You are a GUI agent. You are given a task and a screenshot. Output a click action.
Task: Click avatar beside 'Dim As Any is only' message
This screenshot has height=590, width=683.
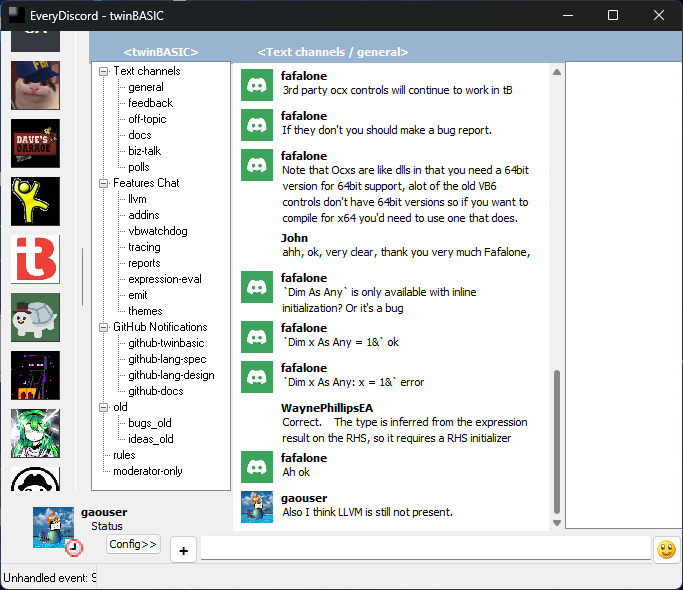(257, 287)
